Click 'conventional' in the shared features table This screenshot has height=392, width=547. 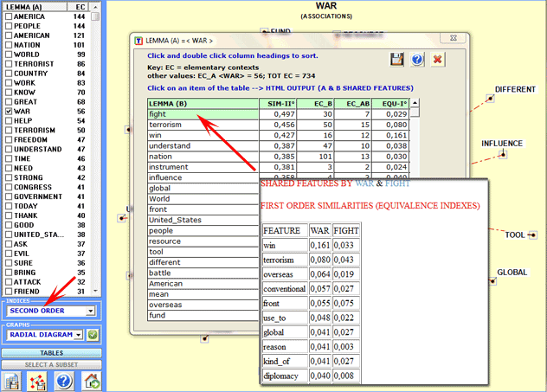click(x=285, y=289)
